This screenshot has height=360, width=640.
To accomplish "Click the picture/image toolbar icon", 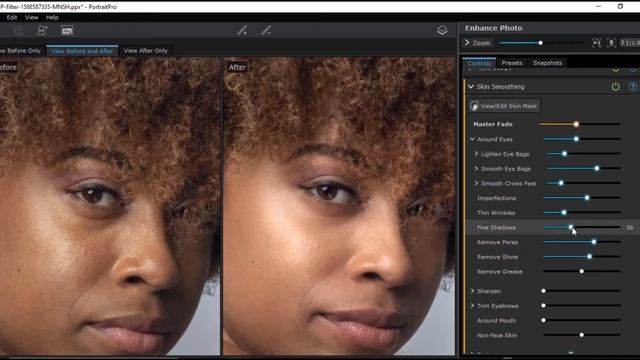I will [67, 30].
